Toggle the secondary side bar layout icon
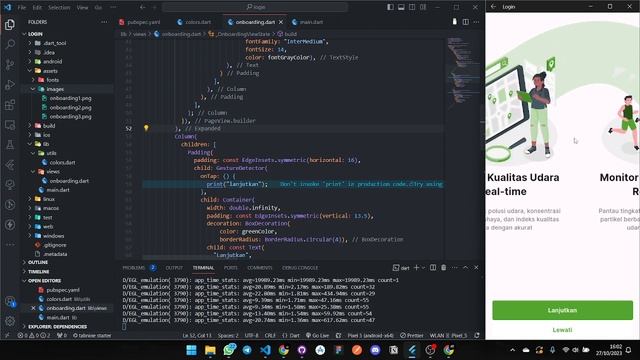 point(412,7)
